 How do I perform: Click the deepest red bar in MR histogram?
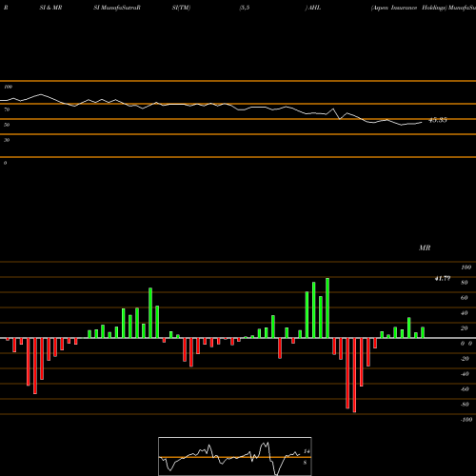click(x=354, y=375)
